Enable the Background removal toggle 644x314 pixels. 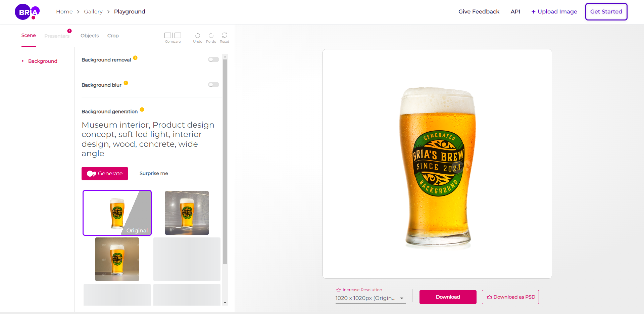[x=213, y=59]
